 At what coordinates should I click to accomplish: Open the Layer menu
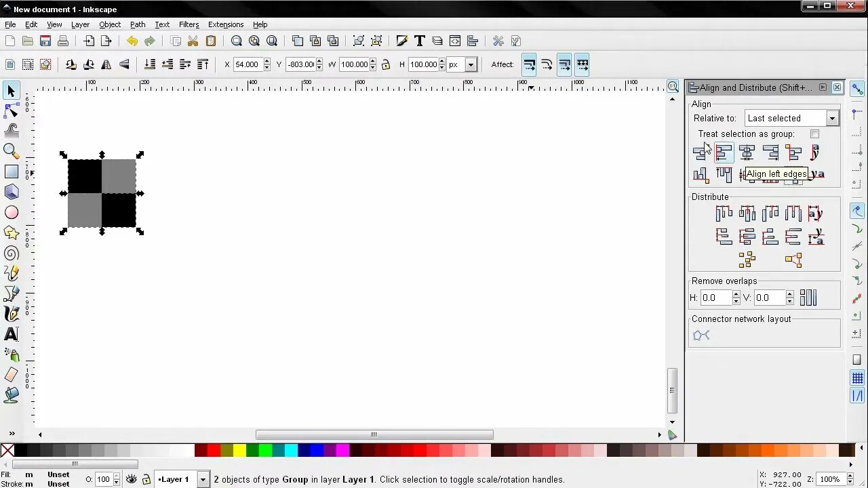(x=80, y=24)
